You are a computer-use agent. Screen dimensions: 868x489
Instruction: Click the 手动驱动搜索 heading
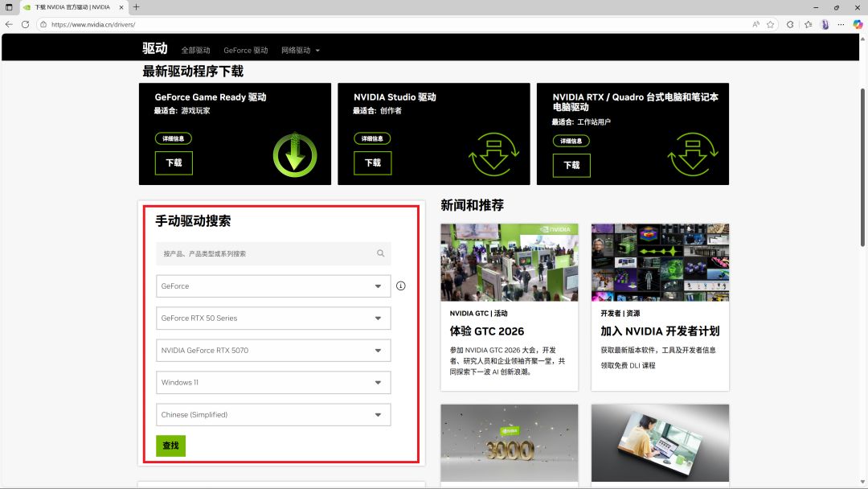[x=193, y=221]
